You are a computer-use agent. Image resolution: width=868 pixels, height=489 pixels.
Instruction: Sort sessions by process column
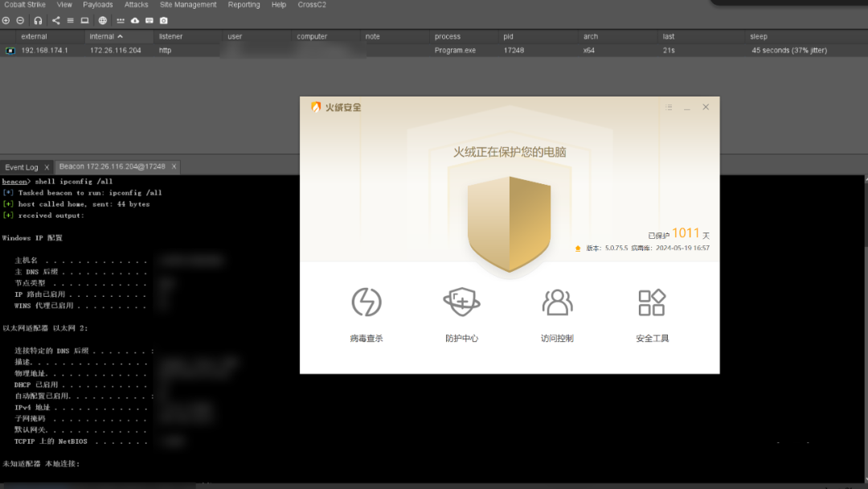pyautogui.click(x=464, y=36)
